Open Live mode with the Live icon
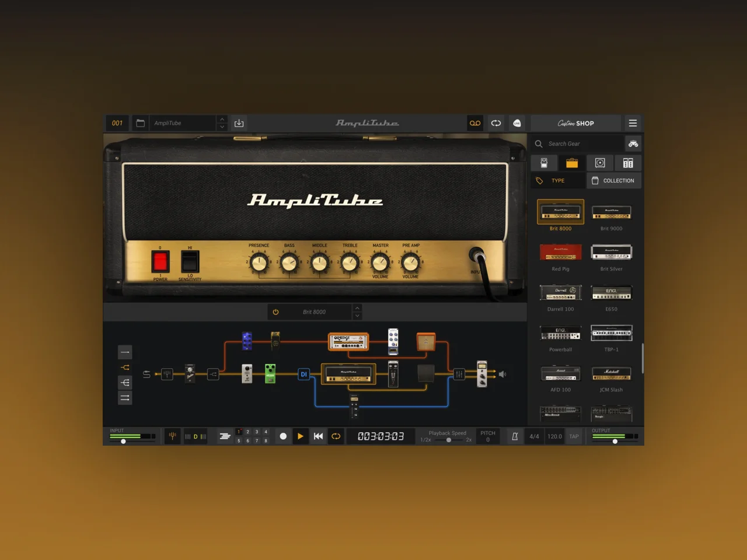The image size is (747, 560). pyautogui.click(x=517, y=123)
